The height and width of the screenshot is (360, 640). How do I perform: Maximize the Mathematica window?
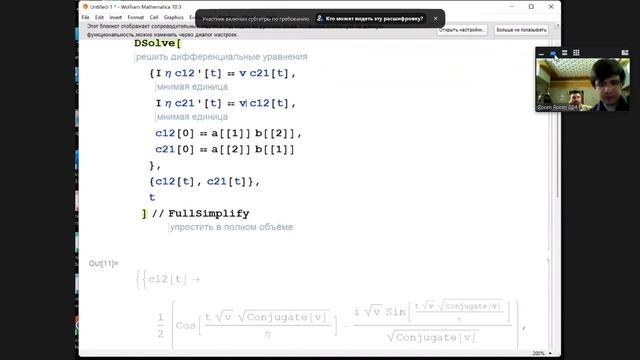click(x=531, y=7)
